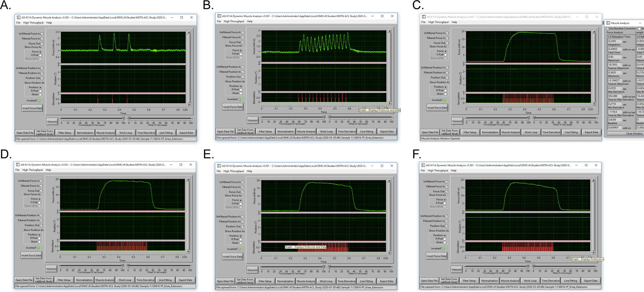Select Force radio button in window E
644x292 pixels.
click(x=241, y=200)
